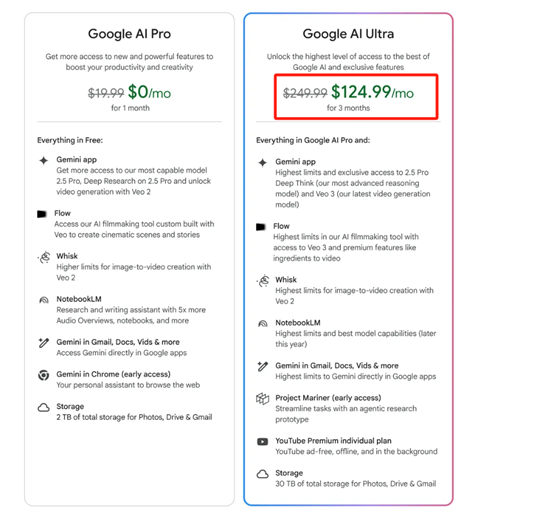Screen dimensions: 554x531
Task: Click the Gemini in Chrome icon
Action: [43, 375]
